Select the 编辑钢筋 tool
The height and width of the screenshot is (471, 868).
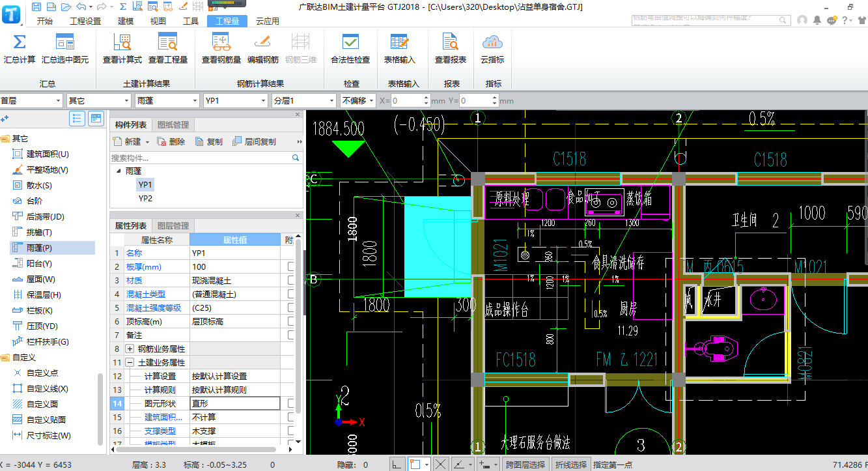click(262, 50)
